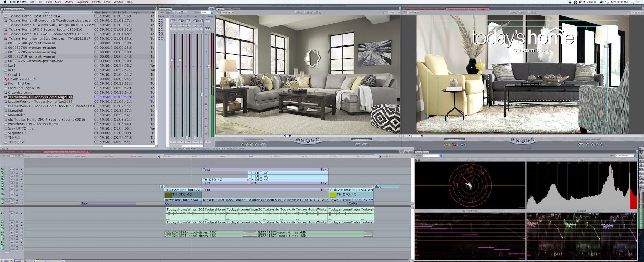Click blue Replace edit button in Canvas
The image size is (644, 262).
(x=463, y=145)
